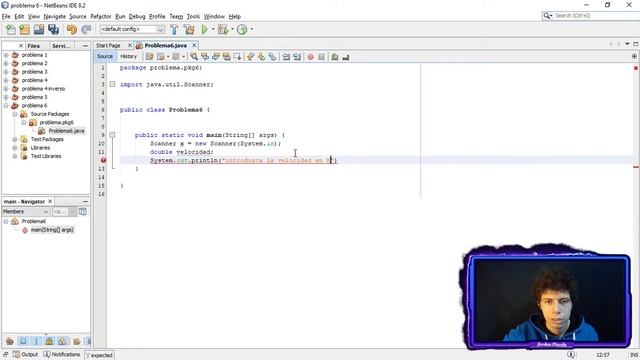The image size is (640, 360).
Task: Open the Refactor menu
Action: point(100,16)
